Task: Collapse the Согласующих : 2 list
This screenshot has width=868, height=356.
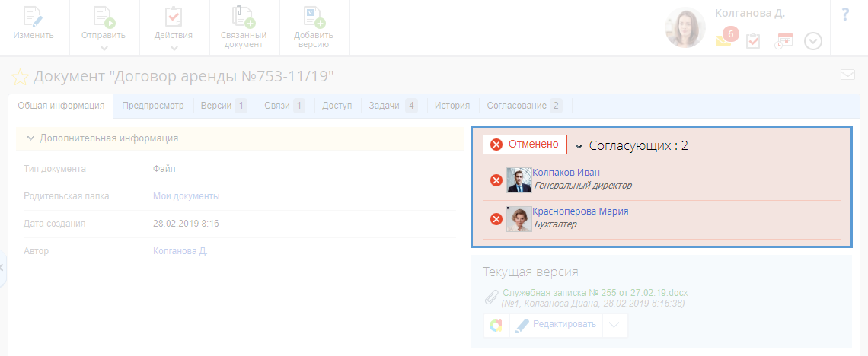Action: [579, 146]
